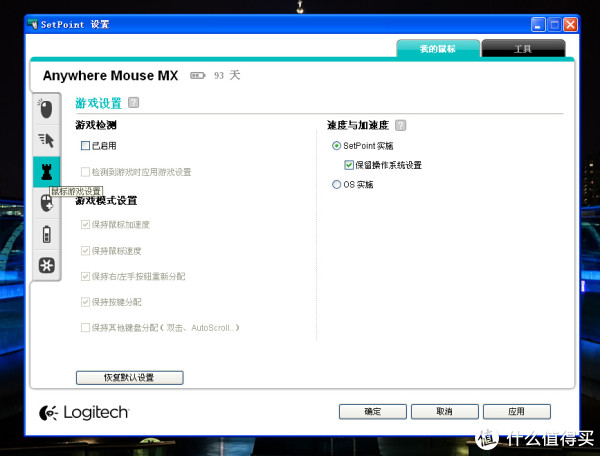The height and width of the screenshot is (456, 600).
Task: Click the Logitech logo
Action: coord(84,412)
